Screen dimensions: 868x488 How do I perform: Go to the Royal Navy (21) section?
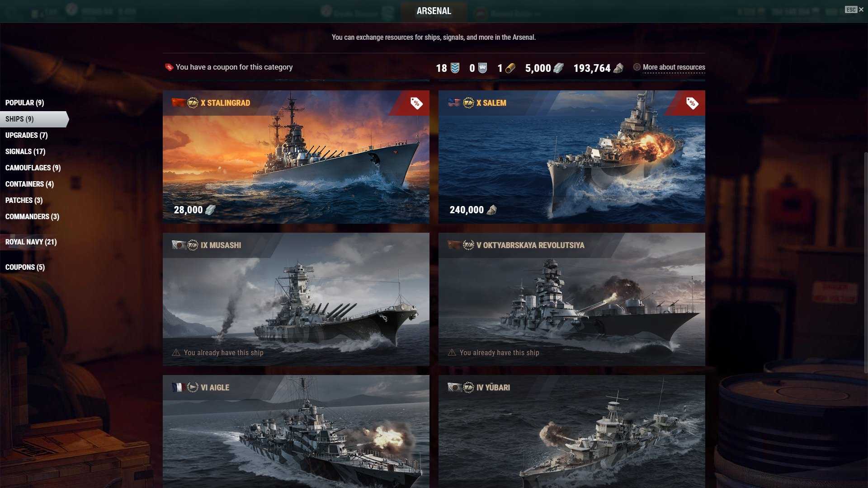click(31, 242)
